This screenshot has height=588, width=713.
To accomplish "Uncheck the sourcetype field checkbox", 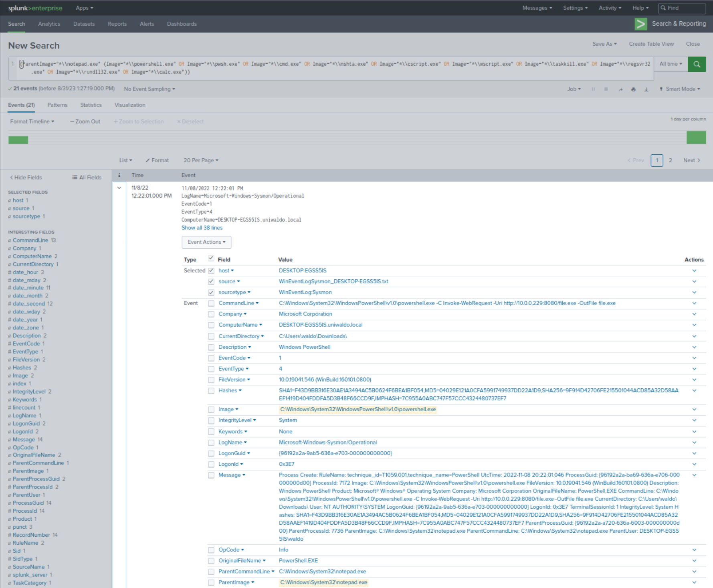I will (211, 292).
